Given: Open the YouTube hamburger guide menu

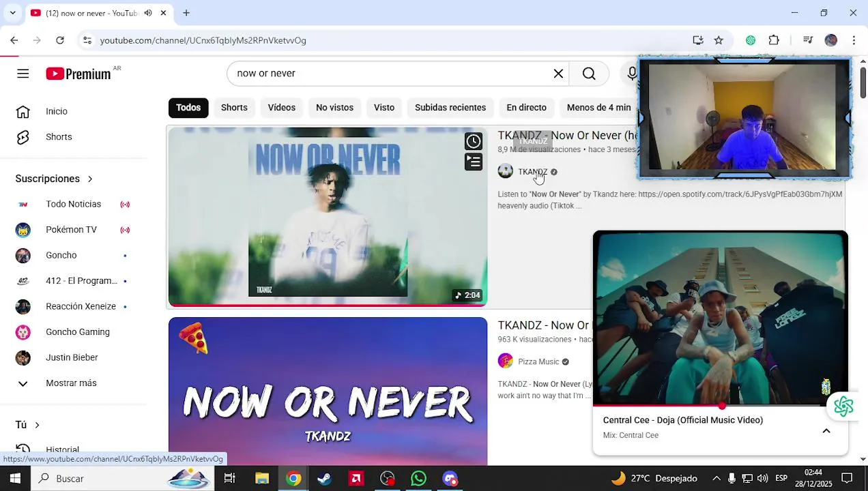Looking at the screenshot, I should (x=23, y=74).
